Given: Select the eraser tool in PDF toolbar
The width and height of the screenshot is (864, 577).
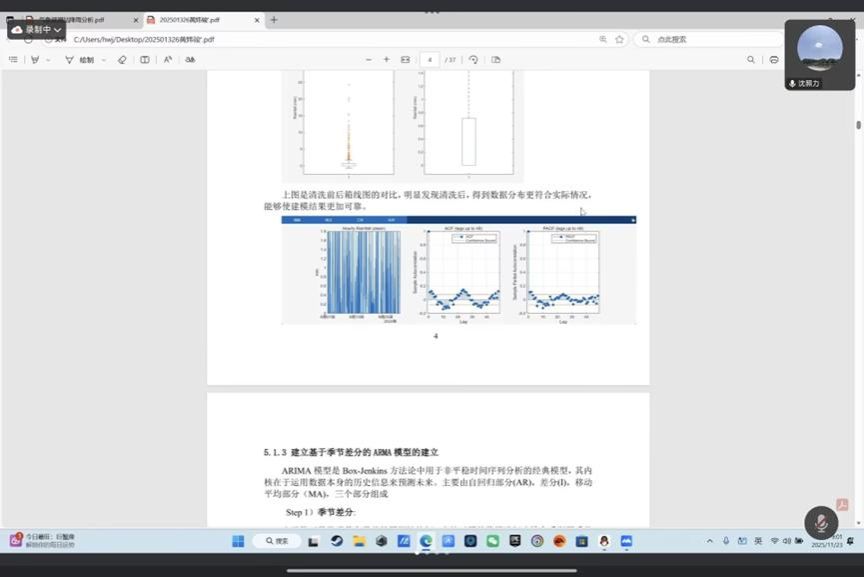Looking at the screenshot, I should tap(122, 60).
